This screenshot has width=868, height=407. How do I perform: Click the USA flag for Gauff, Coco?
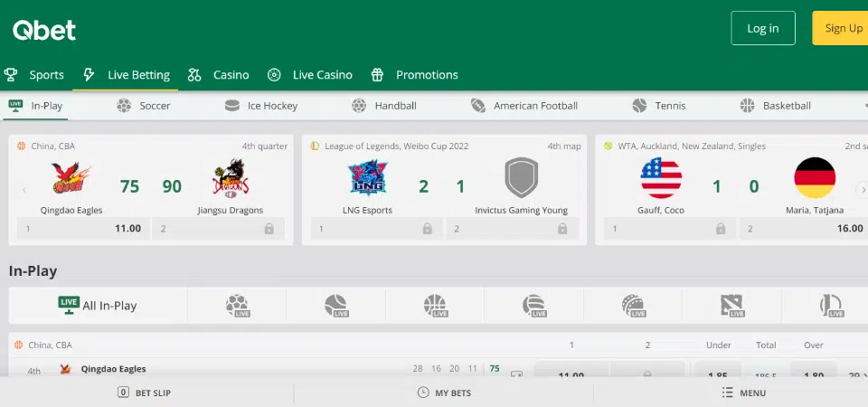coord(661,178)
